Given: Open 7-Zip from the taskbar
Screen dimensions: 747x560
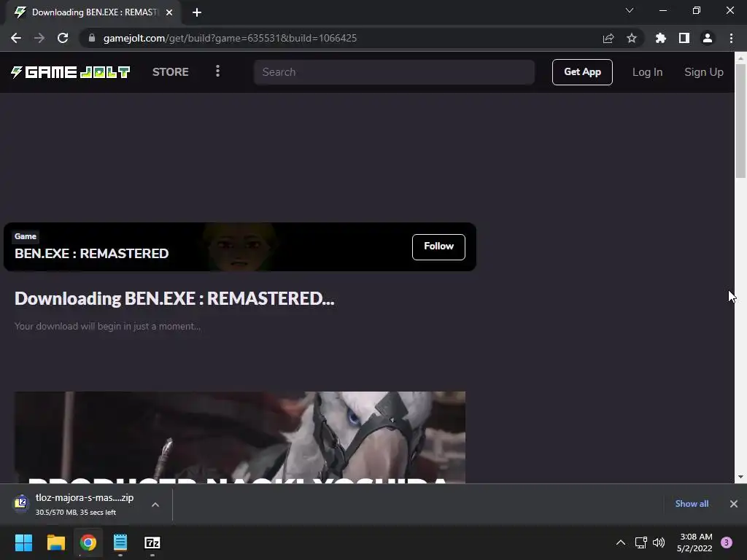Looking at the screenshot, I should pos(152,542).
